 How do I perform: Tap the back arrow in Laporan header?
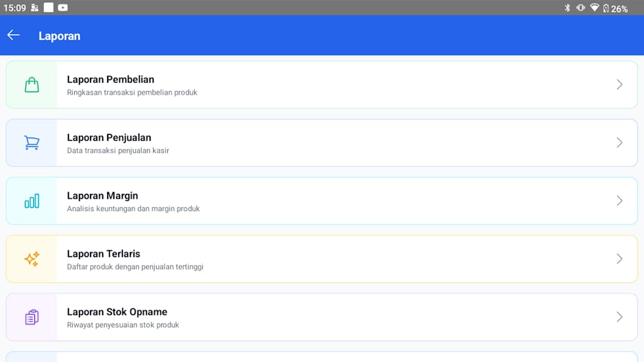tap(13, 35)
